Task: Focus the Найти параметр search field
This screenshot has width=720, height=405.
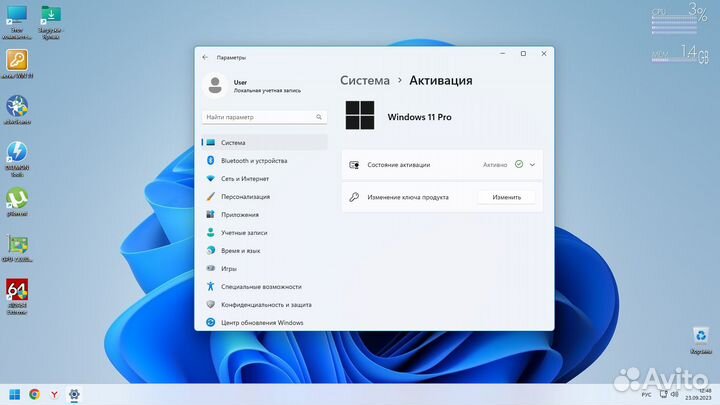Action: coord(264,117)
